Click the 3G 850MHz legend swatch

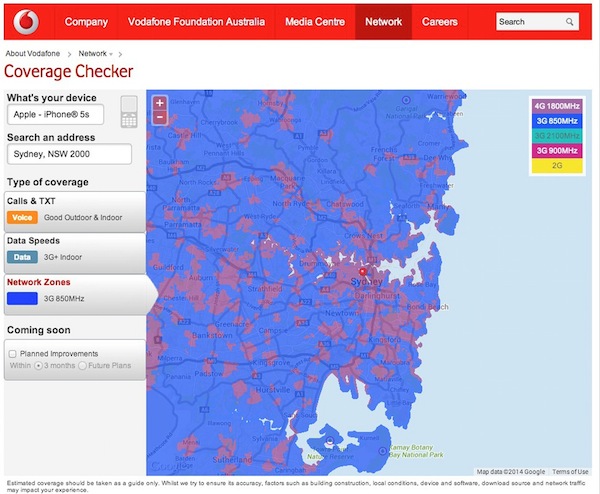(x=557, y=121)
